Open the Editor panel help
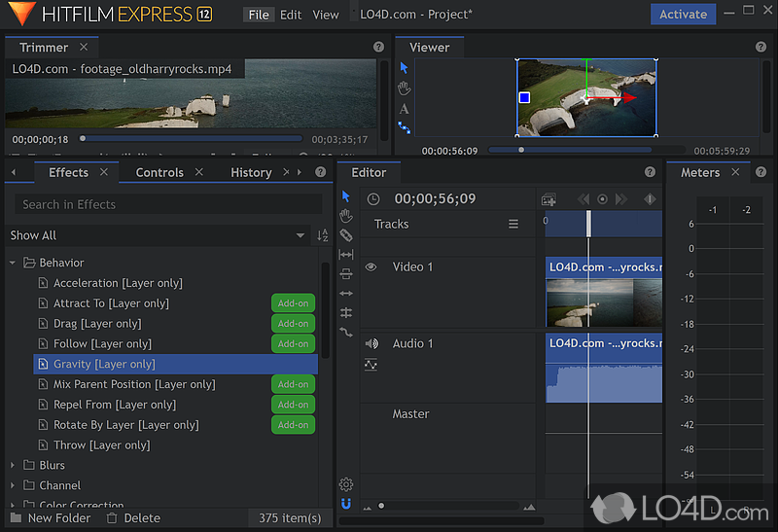778x532 pixels. [x=650, y=172]
